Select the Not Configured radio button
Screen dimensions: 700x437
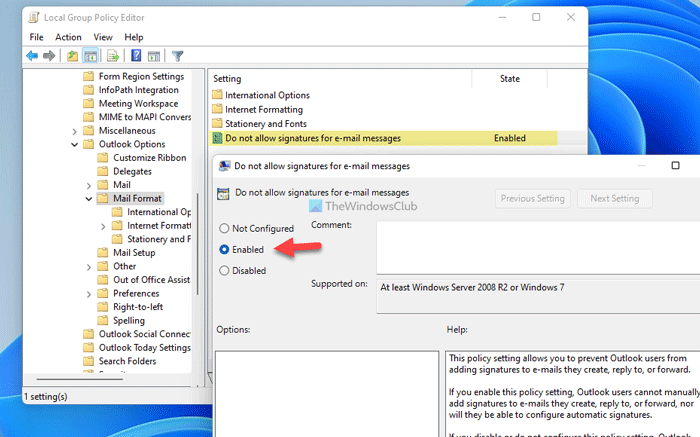point(224,229)
